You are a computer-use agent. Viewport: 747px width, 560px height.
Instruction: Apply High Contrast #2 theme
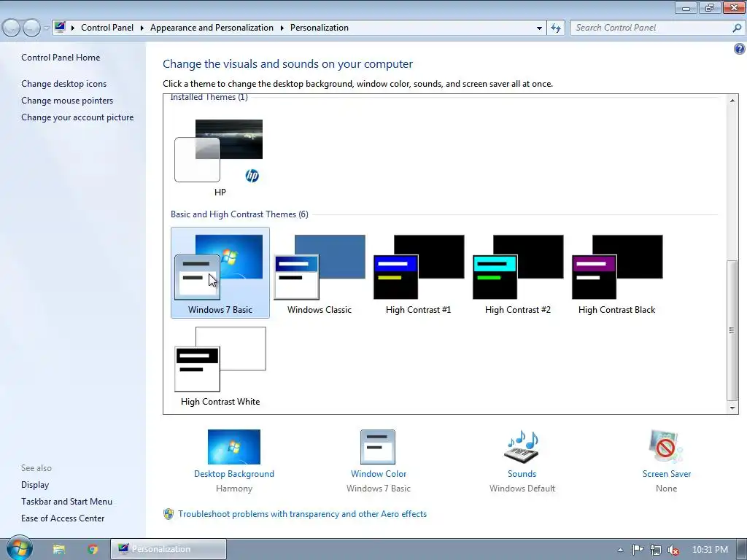point(517,273)
